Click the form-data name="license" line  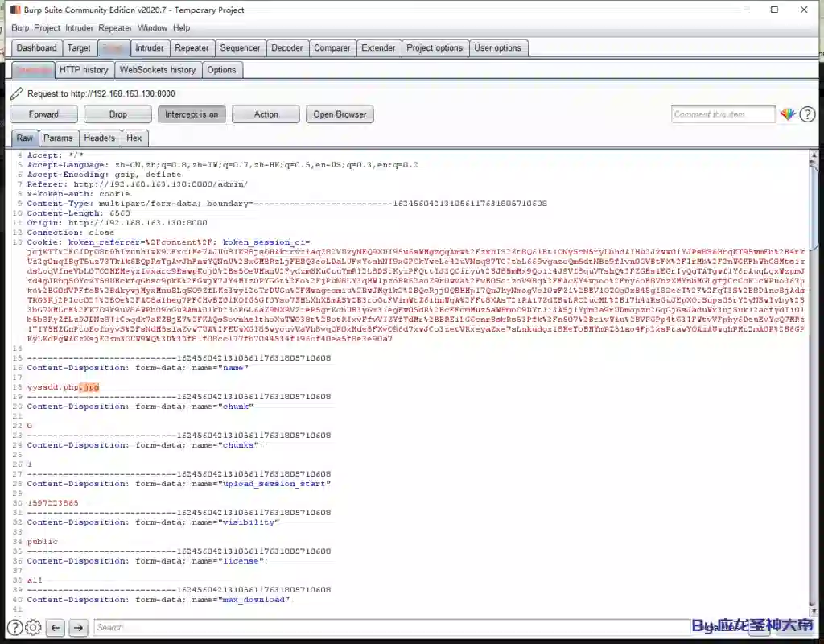click(145, 561)
